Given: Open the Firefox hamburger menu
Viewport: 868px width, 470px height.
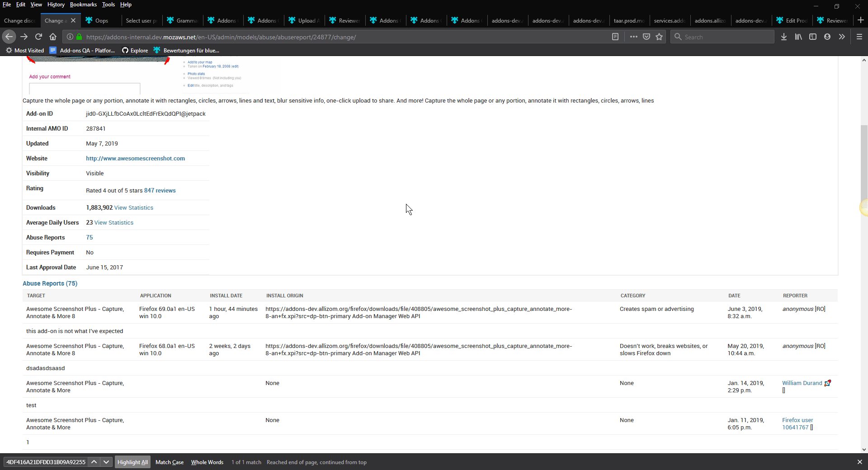Looking at the screenshot, I should coord(859,37).
